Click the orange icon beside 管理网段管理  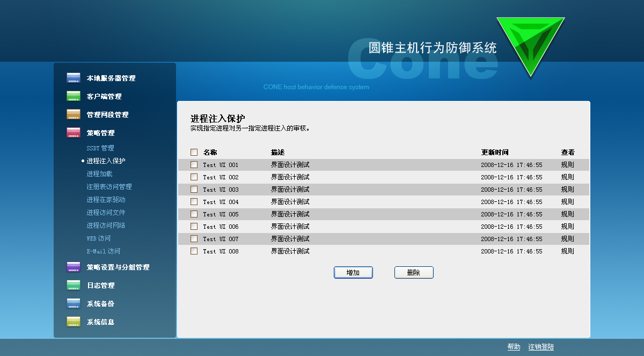click(x=74, y=114)
